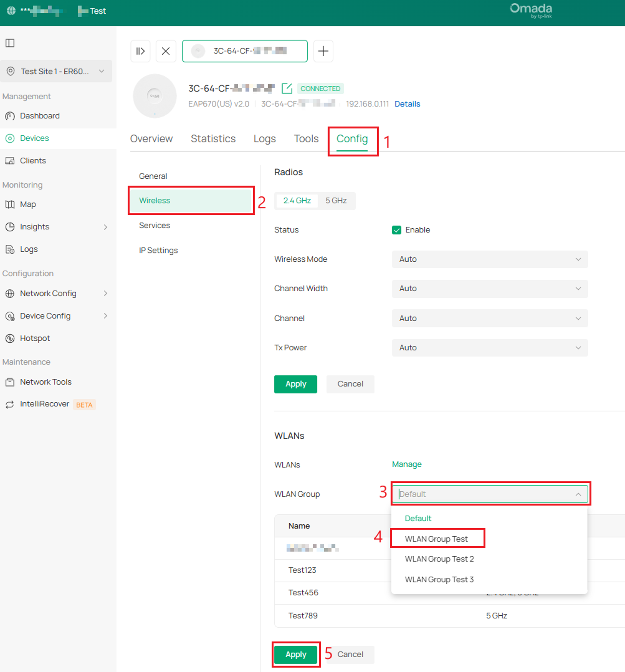The image size is (625, 672).
Task: Expand the Device Config submenu chevron
Action: [105, 316]
